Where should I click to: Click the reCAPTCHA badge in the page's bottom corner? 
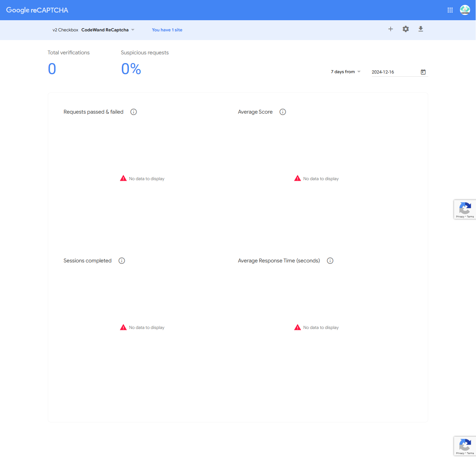pos(465,446)
